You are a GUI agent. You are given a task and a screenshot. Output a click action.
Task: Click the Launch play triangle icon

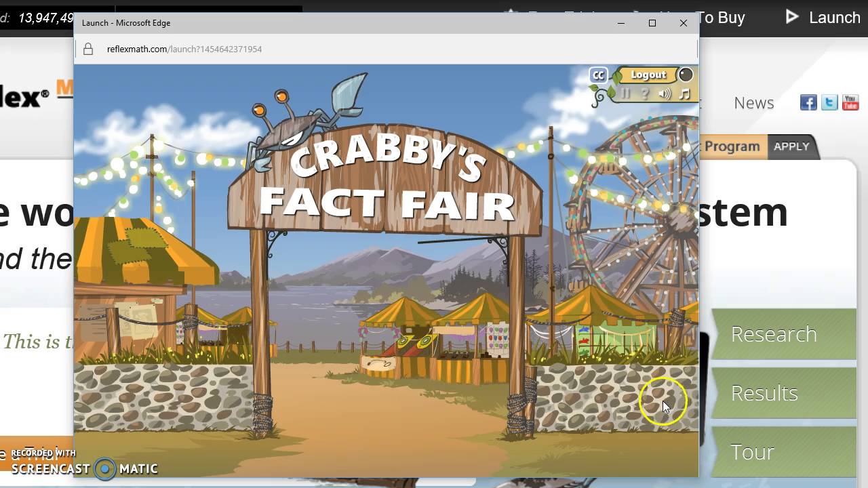click(791, 17)
